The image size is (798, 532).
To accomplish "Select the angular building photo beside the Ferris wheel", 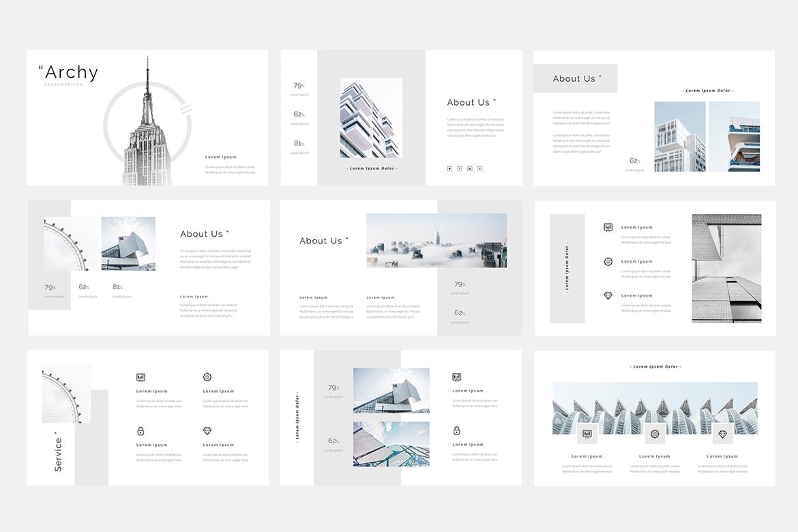I will click(x=128, y=244).
